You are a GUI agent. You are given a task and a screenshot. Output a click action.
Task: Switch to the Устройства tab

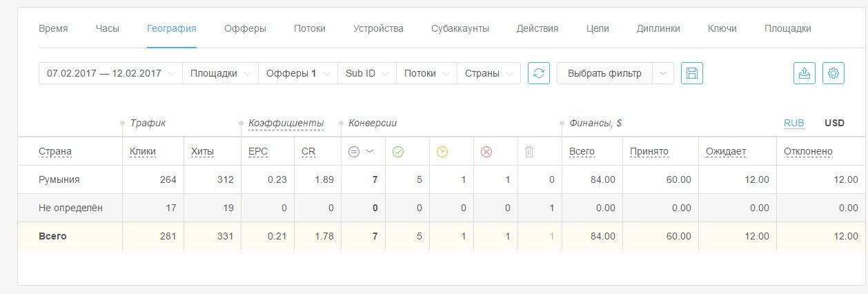(378, 28)
